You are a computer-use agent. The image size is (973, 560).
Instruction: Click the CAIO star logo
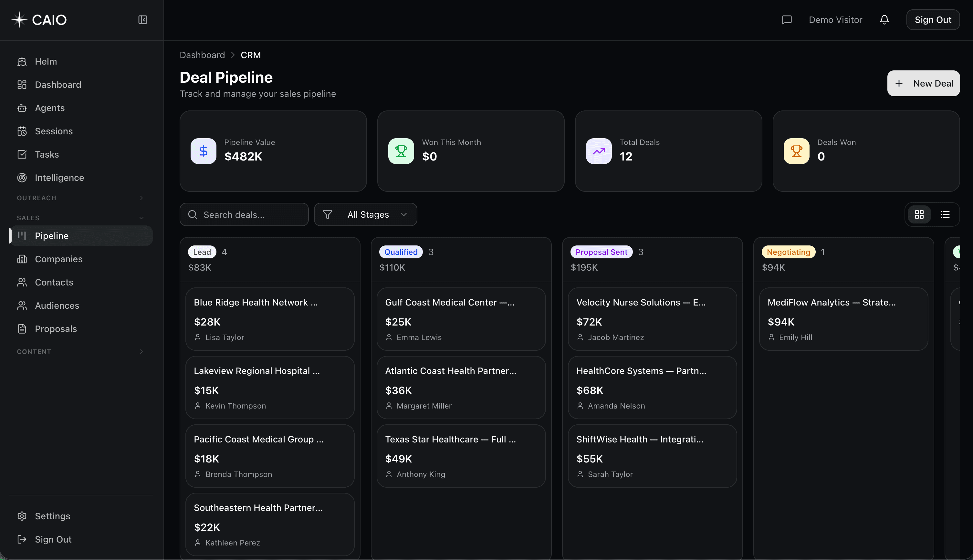tap(19, 19)
